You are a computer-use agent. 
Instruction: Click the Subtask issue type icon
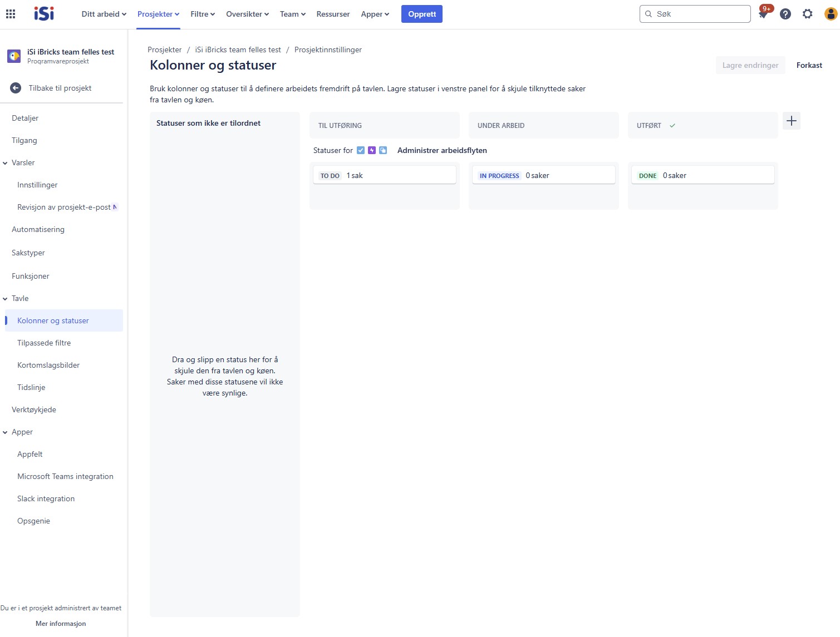(383, 150)
